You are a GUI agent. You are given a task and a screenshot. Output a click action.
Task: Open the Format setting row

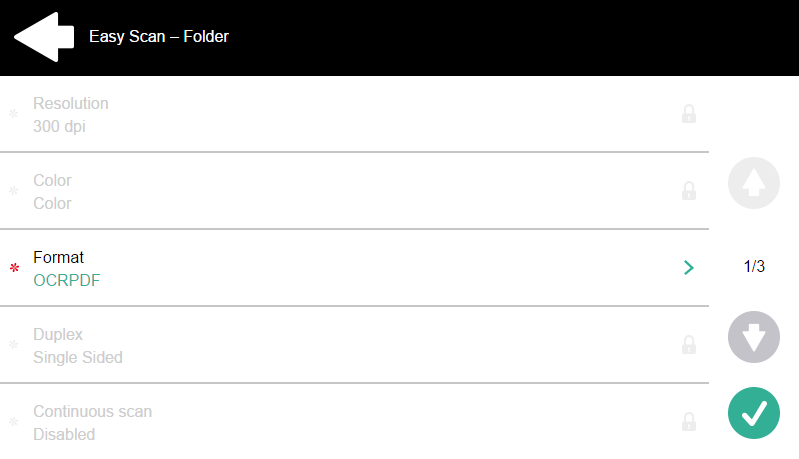point(350,268)
